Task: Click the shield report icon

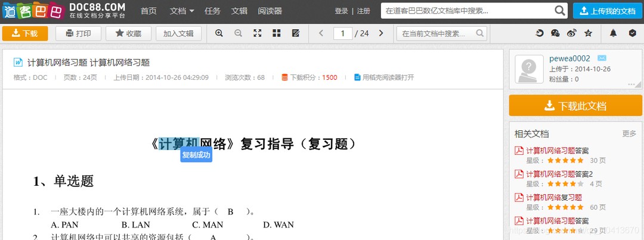Action: click(x=632, y=33)
